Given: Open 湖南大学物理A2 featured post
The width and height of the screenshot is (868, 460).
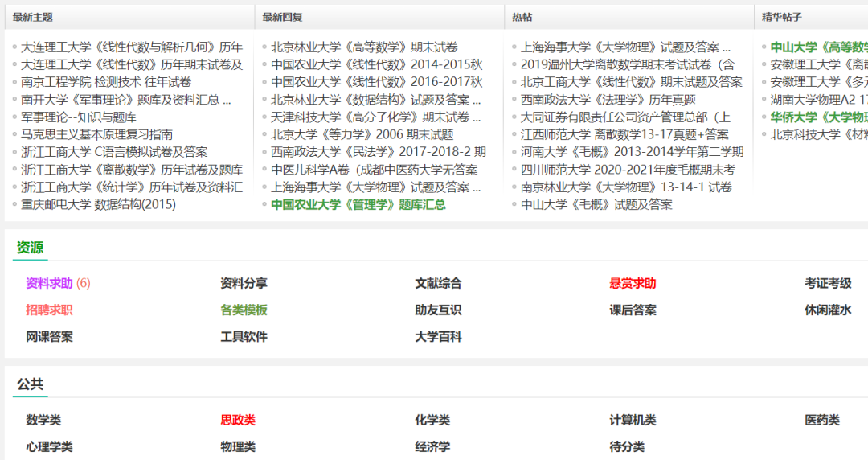Looking at the screenshot, I should 819,100.
